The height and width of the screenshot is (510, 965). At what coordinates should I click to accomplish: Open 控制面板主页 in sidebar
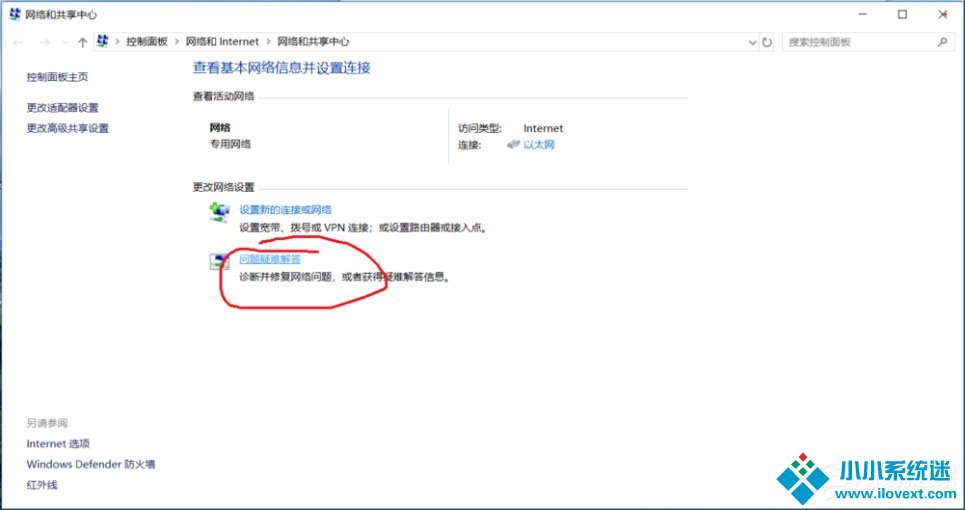click(x=57, y=77)
